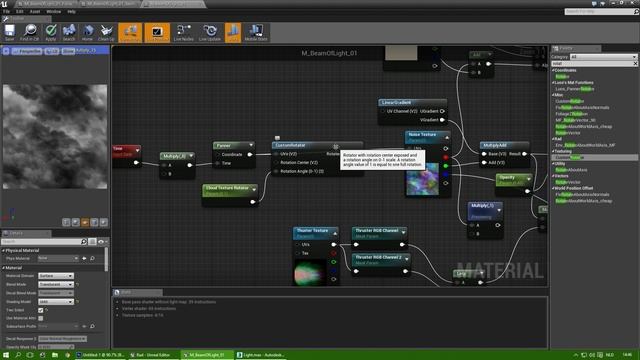Open the Help menu

[71, 12]
